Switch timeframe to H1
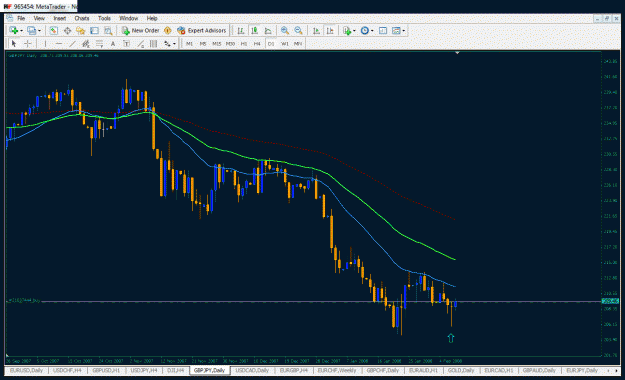Viewport: 625px width, 380px height. (x=244, y=43)
